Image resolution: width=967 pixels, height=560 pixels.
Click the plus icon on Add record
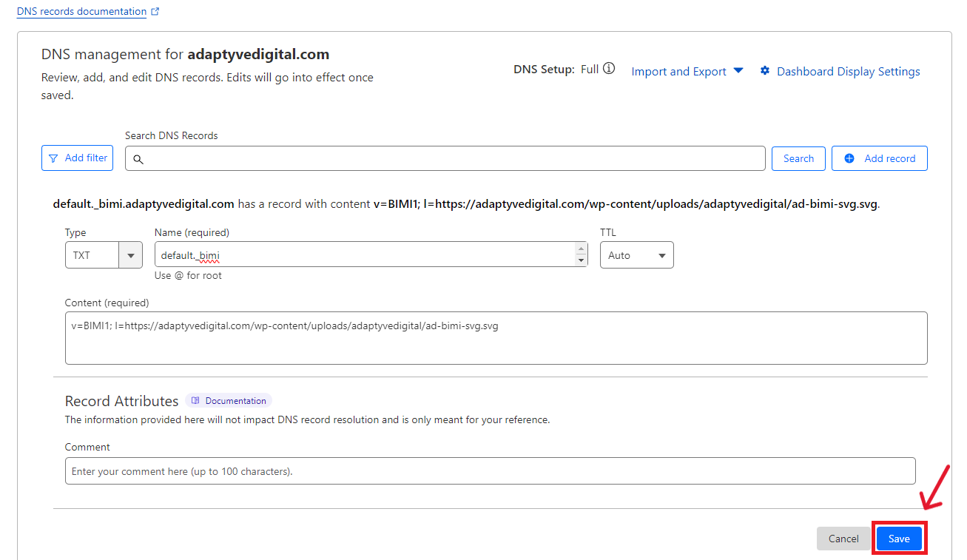(849, 158)
